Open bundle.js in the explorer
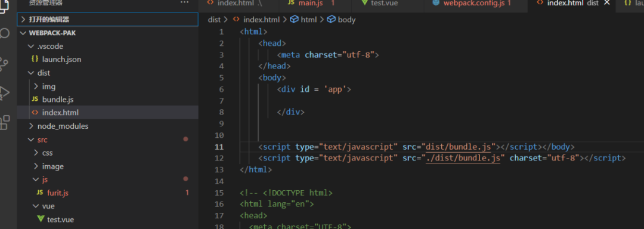Image resolution: width=644 pixels, height=229 pixels. (x=58, y=100)
